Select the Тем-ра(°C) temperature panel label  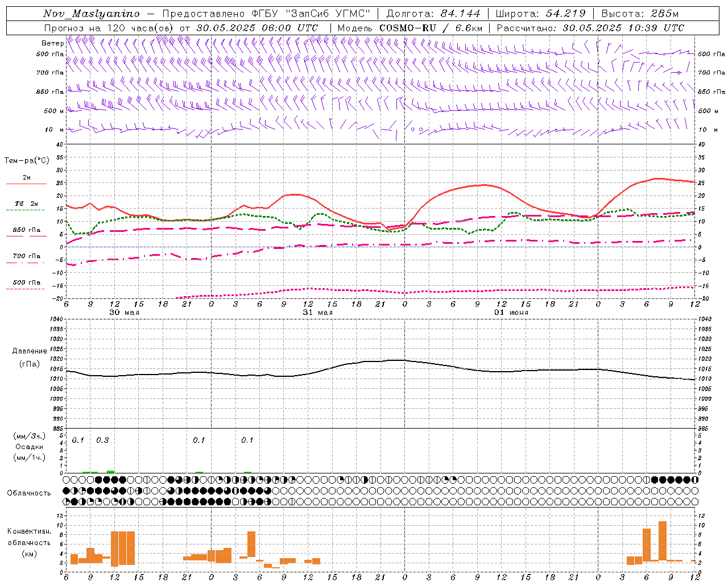coord(27,161)
